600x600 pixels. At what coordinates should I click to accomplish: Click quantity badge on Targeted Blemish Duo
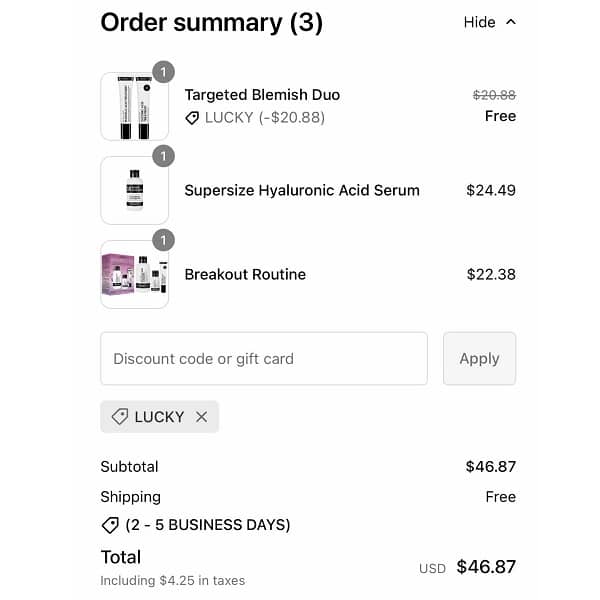164,72
